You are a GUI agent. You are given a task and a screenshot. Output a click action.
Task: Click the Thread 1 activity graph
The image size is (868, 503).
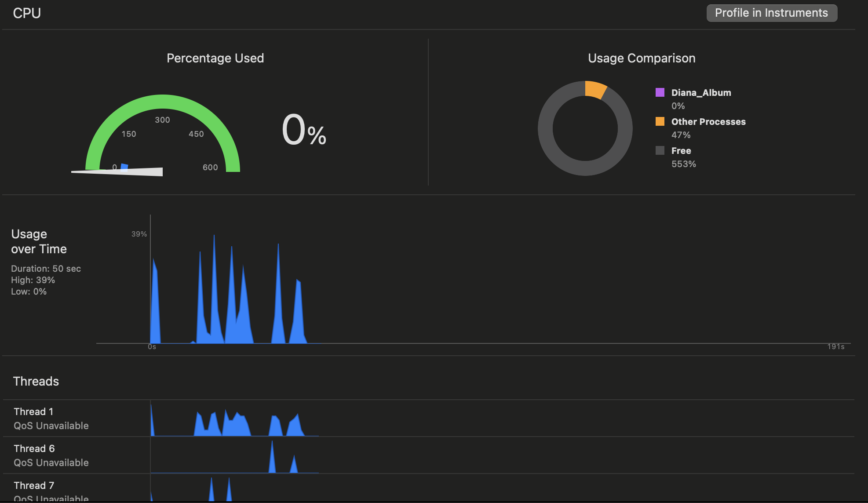[235, 426]
